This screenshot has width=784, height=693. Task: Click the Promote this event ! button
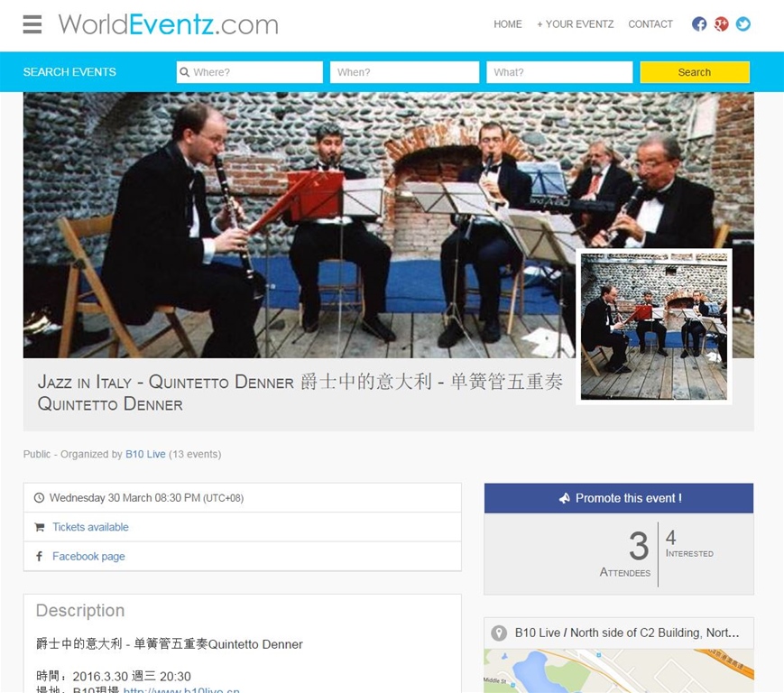tap(619, 498)
